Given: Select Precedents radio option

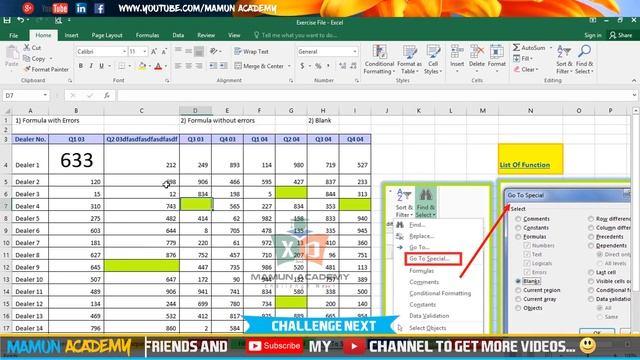Looking at the screenshot, I should coord(591,237).
